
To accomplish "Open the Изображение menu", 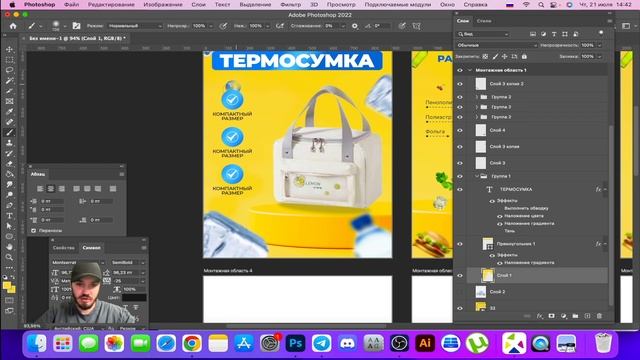I will (x=163, y=4).
